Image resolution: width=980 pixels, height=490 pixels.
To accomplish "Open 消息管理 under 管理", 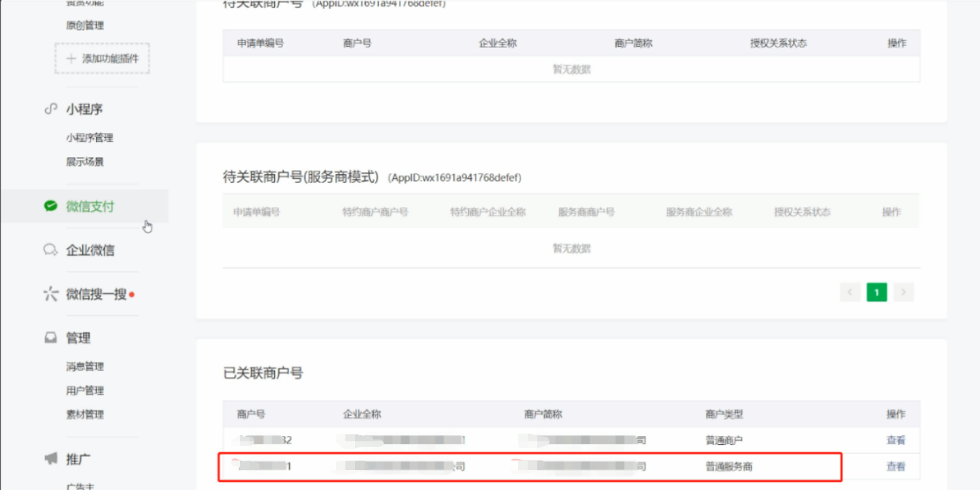I will point(85,367).
